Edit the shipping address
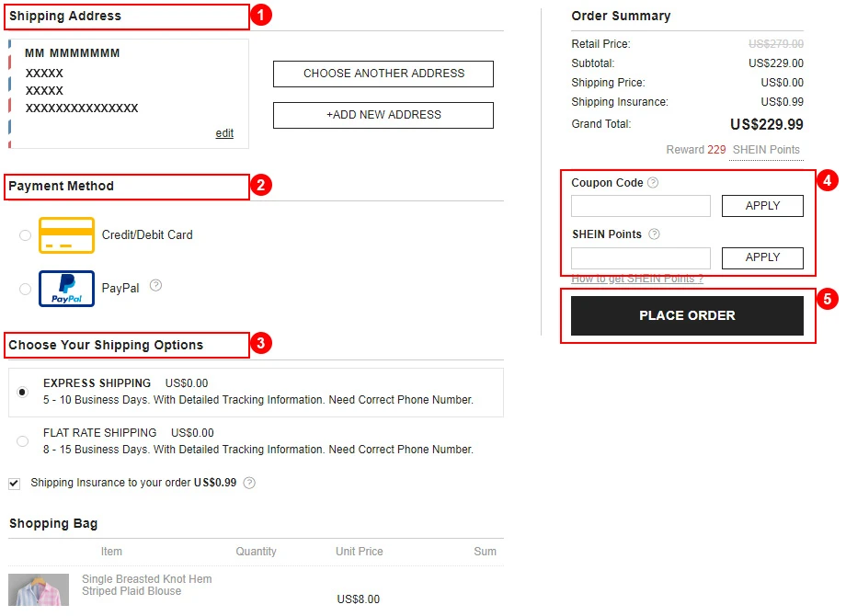The width and height of the screenshot is (846, 616). [x=224, y=132]
